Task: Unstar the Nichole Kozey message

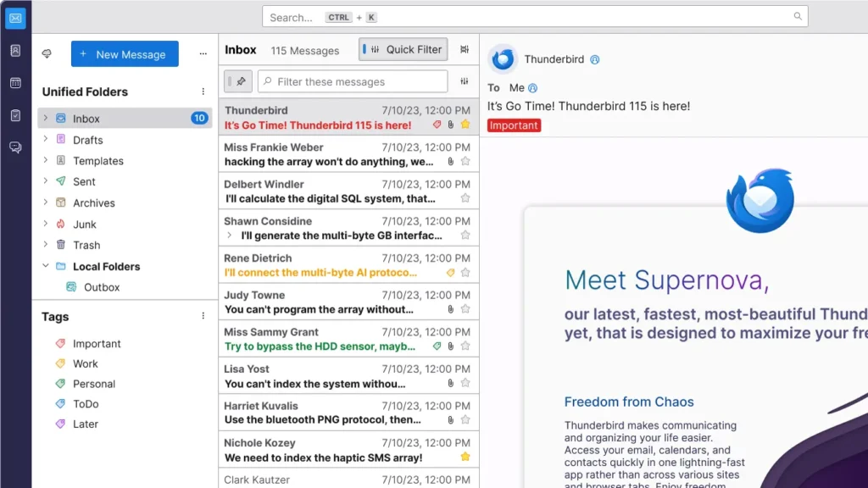Action: pos(465,457)
